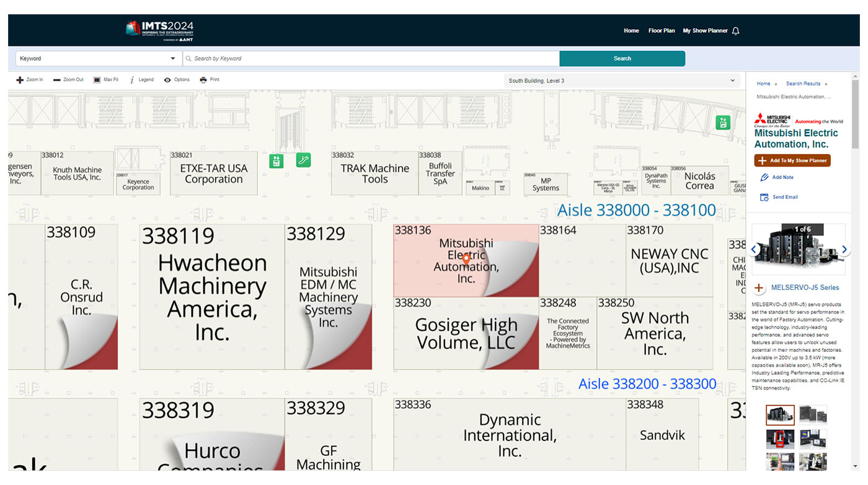
Task: Click the Add Note pencil icon
Action: coord(764,177)
